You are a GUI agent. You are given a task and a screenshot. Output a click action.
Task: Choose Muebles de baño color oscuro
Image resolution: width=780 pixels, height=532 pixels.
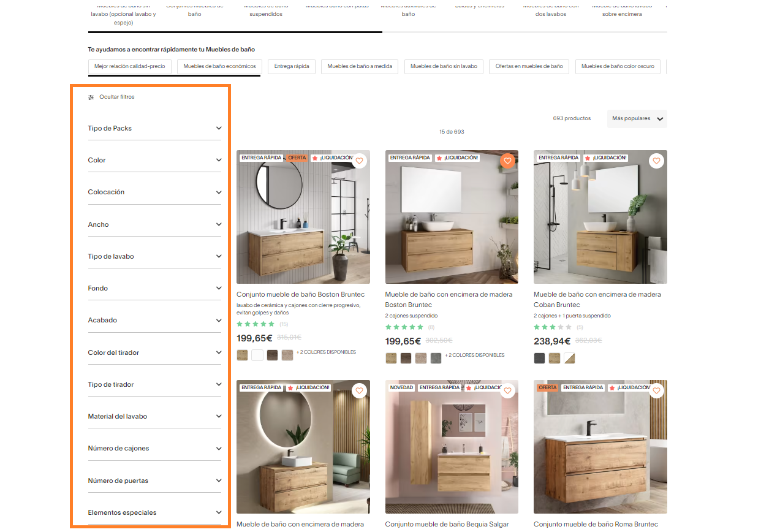tap(618, 66)
